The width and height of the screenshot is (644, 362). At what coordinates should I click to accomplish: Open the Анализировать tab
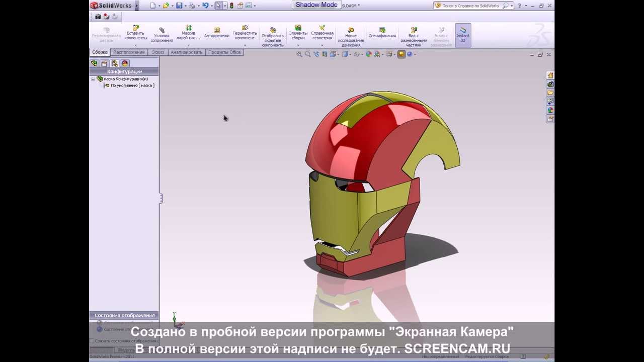[x=186, y=52]
